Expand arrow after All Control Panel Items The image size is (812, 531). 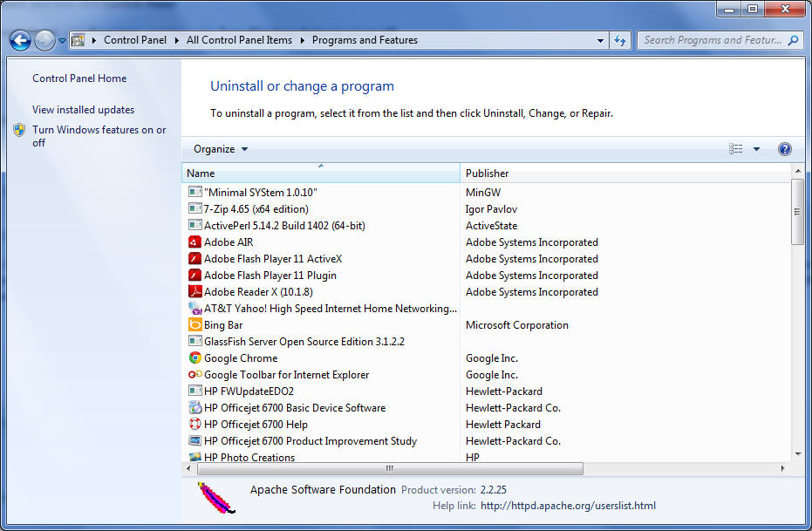pos(303,40)
